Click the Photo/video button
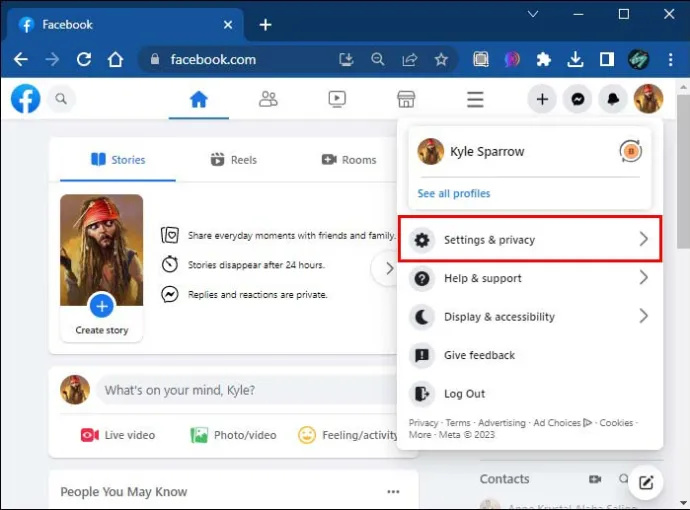 click(x=233, y=435)
